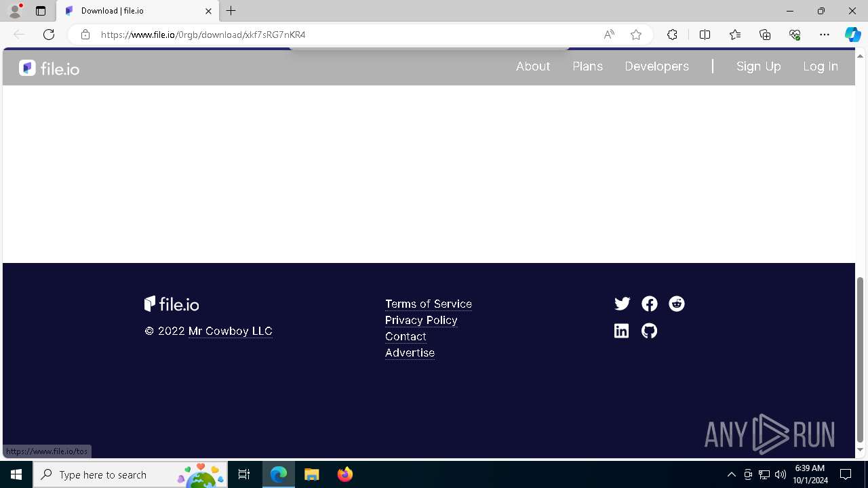Select the Download | file.io tab
The height and width of the screenshot is (488, 868).
138,11
